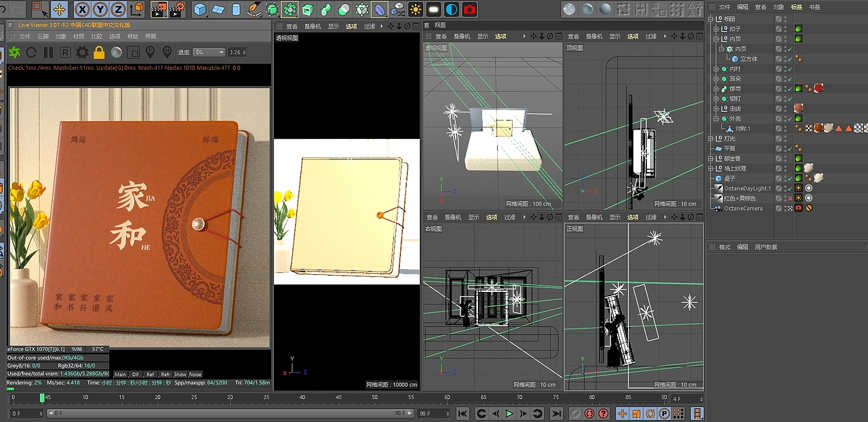Toggle the X-axis lock on the toolbar
868x422 pixels.
click(x=81, y=9)
